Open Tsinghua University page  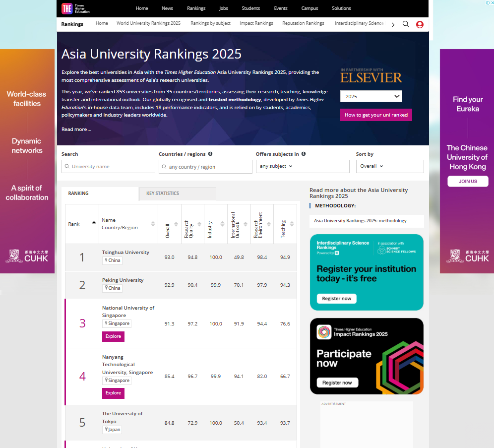(125, 253)
